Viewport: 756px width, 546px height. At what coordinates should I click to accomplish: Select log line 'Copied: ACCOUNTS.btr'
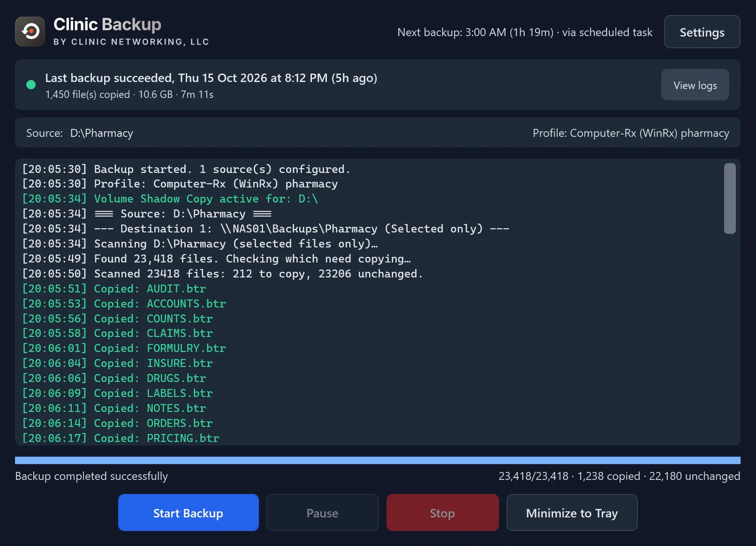pyautogui.click(x=124, y=304)
